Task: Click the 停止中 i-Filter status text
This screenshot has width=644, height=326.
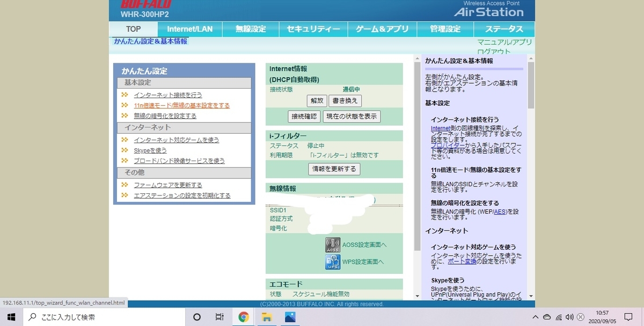Action: click(x=316, y=146)
